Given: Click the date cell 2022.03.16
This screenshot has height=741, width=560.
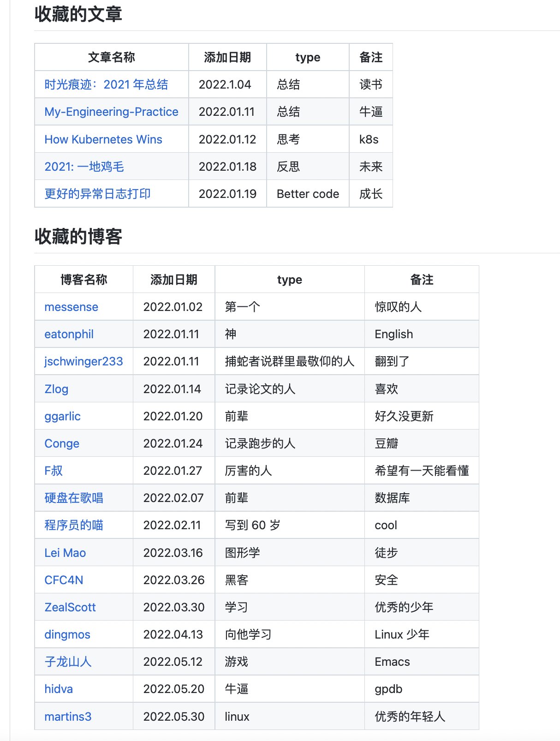Looking at the screenshot, I should click(174, 553).
